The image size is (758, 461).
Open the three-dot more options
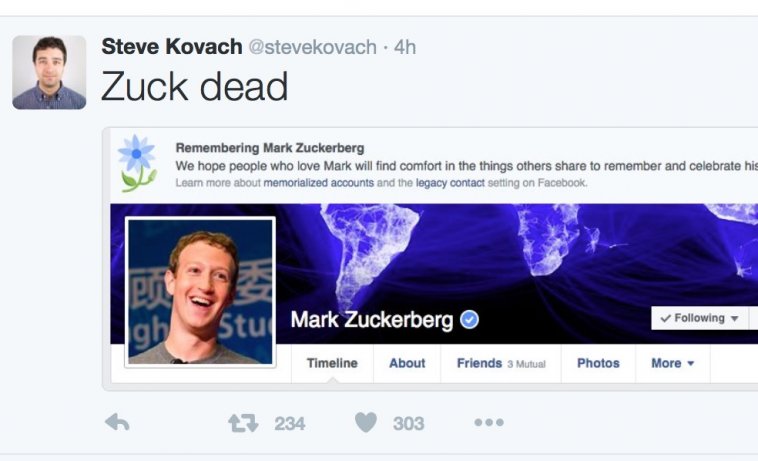coord(489,423)
